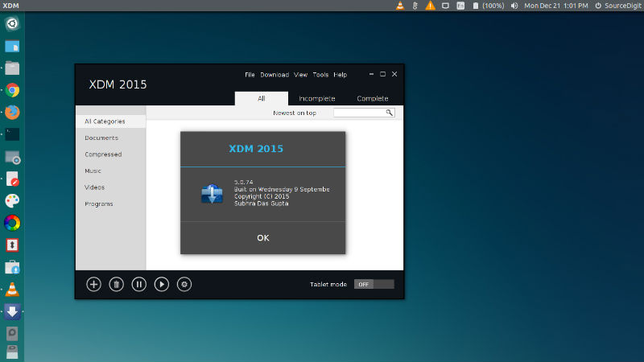Click the XDM globe logo in dialog
The image size is (644, 362).
pos(212,194)
